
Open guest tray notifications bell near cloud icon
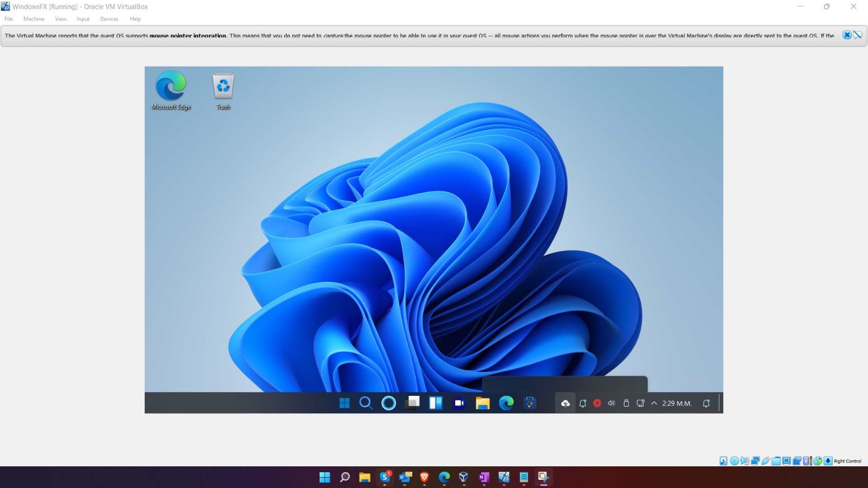point(583,403)
